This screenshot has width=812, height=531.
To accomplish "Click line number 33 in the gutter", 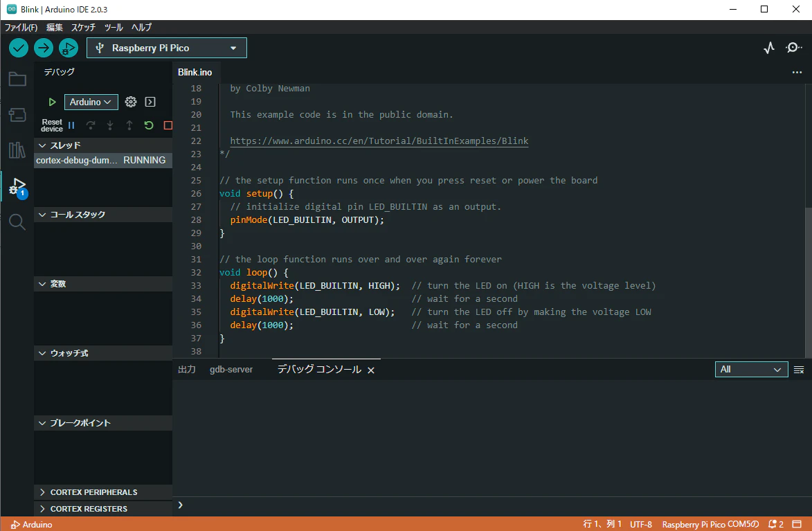I will click(196, 285).
